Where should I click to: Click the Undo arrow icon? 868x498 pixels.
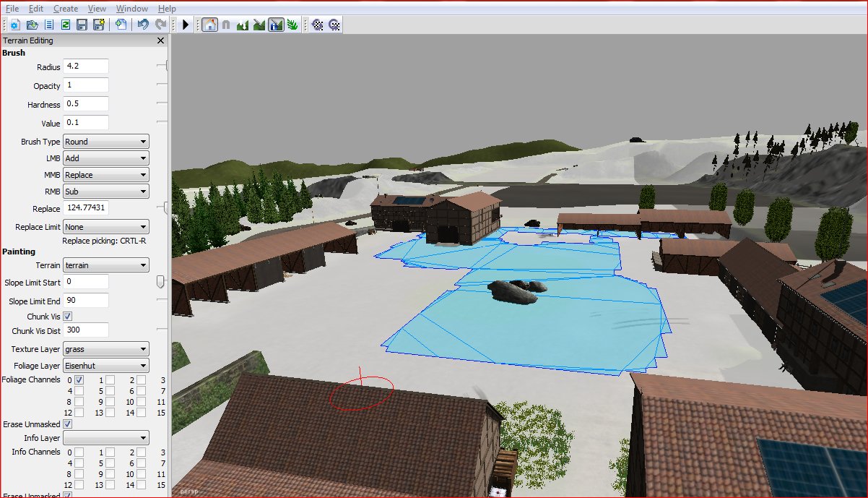click(144, 25)
